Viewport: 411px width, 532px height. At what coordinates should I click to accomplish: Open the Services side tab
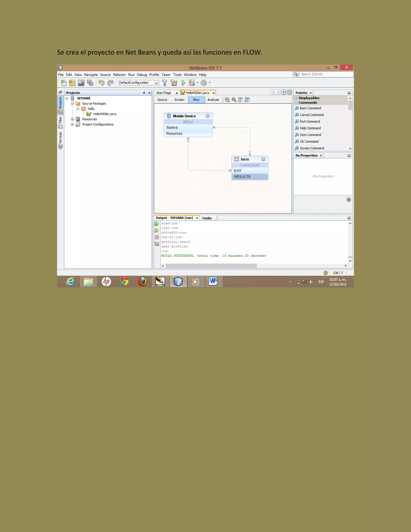[x=60, y=141]
